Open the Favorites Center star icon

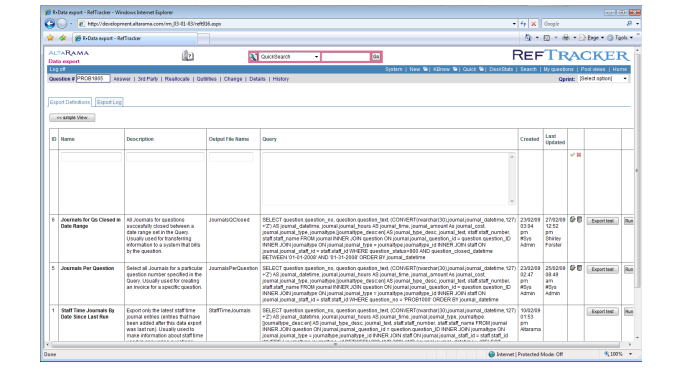pyautogui.click(x=50, y=38)
